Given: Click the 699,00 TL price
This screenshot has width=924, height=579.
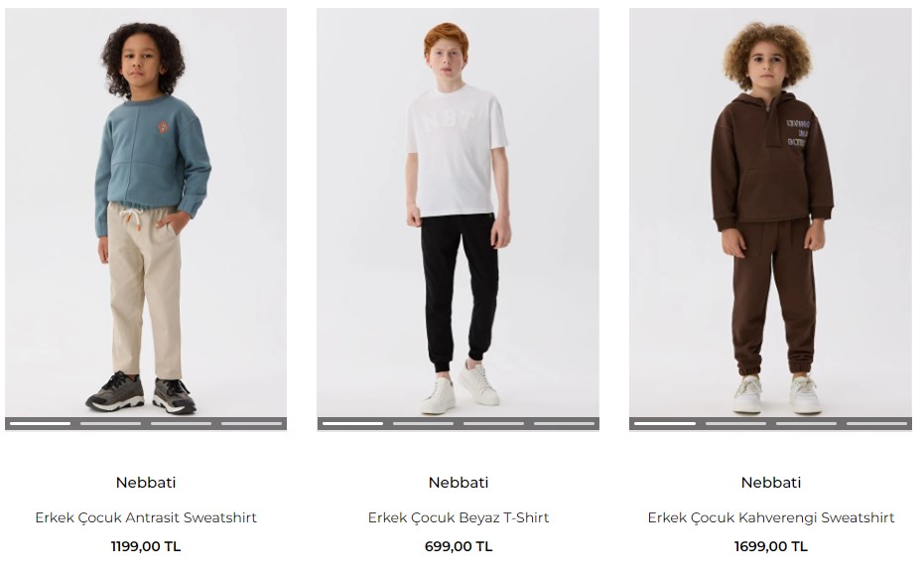Looking at the screenshot, I should 459,546.
